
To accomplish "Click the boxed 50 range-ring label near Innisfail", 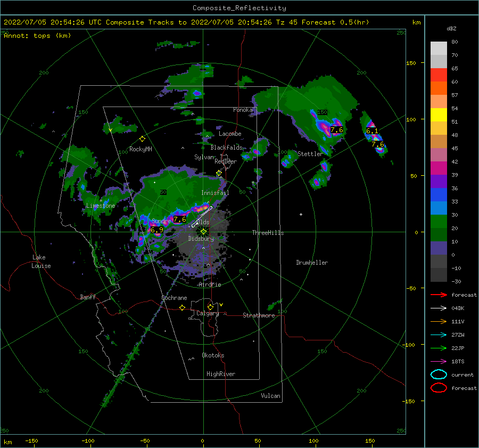I will point(163,192).
